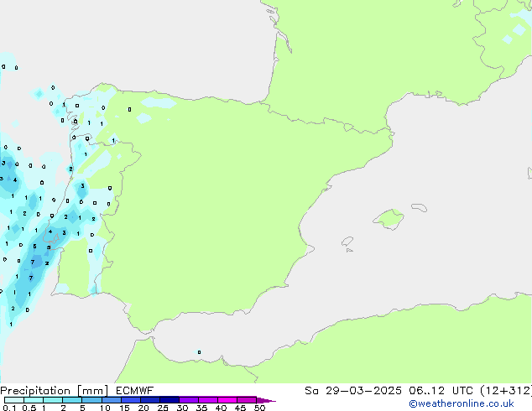
Task: Select the 20–25 mm legend swatch
Action: point(149,400)
